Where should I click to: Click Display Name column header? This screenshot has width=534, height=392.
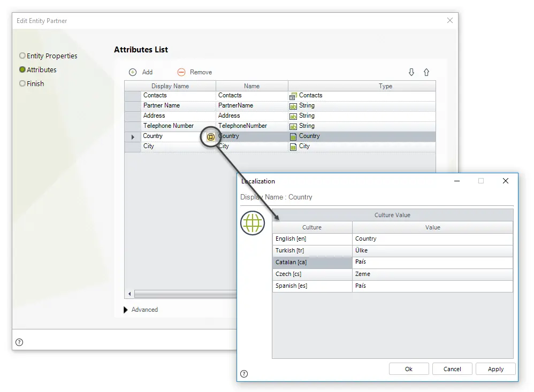[170, 86]
